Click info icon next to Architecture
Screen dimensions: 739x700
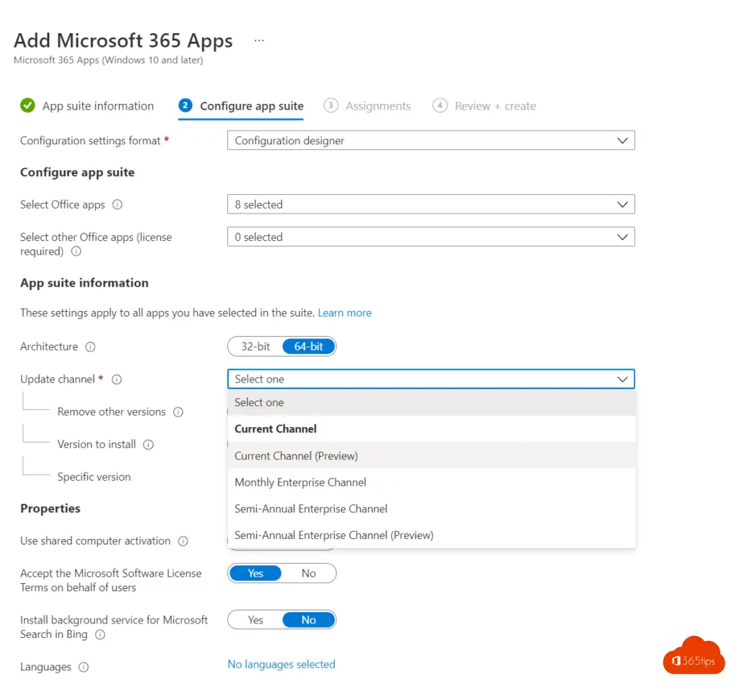(x=90, y=347)
